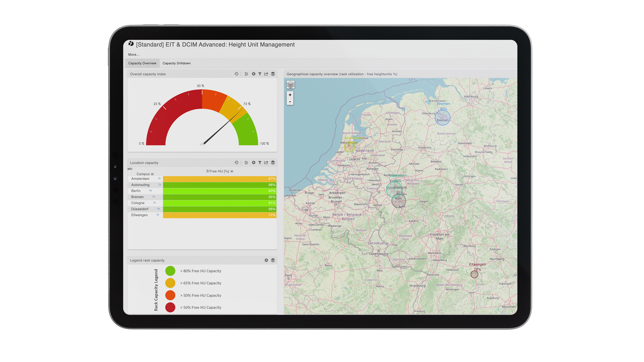Click the Bremen circle marker on map
The image size is (644, 362).
(442, 118)
